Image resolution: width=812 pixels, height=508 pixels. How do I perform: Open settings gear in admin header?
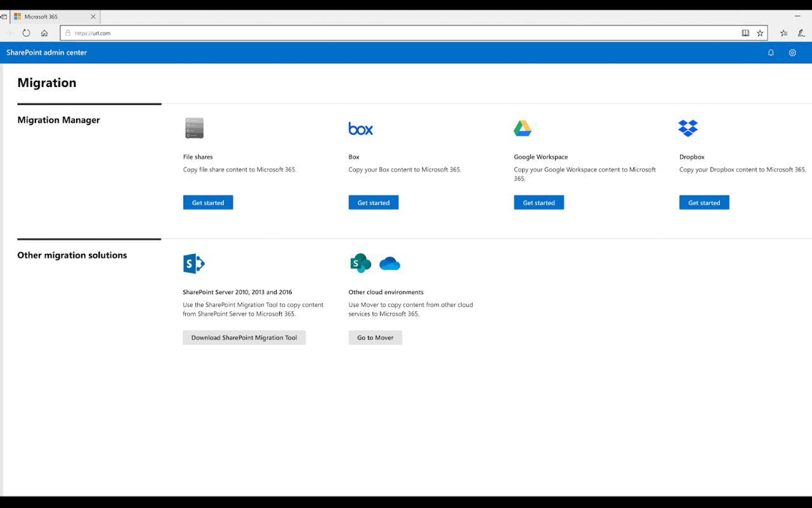[792, 53]
